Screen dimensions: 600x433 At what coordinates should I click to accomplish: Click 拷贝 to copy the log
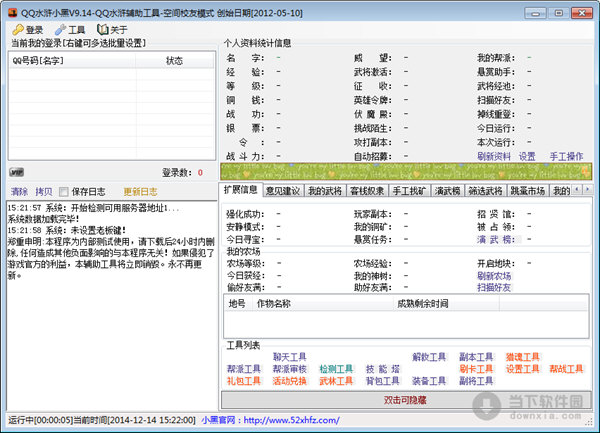[43, 192]
